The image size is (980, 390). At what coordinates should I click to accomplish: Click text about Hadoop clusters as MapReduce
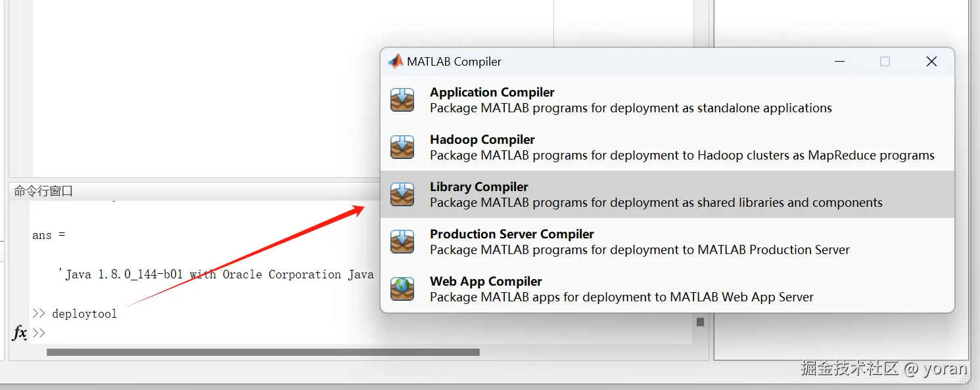click(x=816, y=156)
